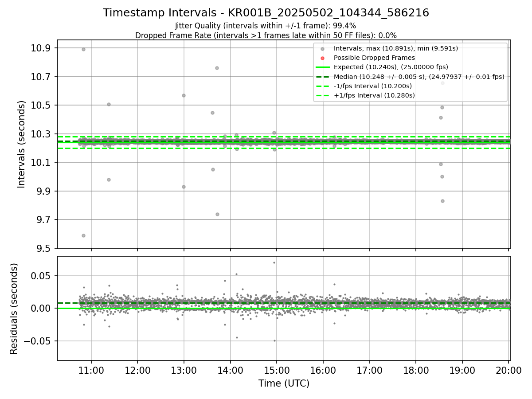The image size is (532, 399).
Task: Select legend entry '+1/fps Interval (10.280s)'
Action: pyautogui.click(x=374, y=95)
